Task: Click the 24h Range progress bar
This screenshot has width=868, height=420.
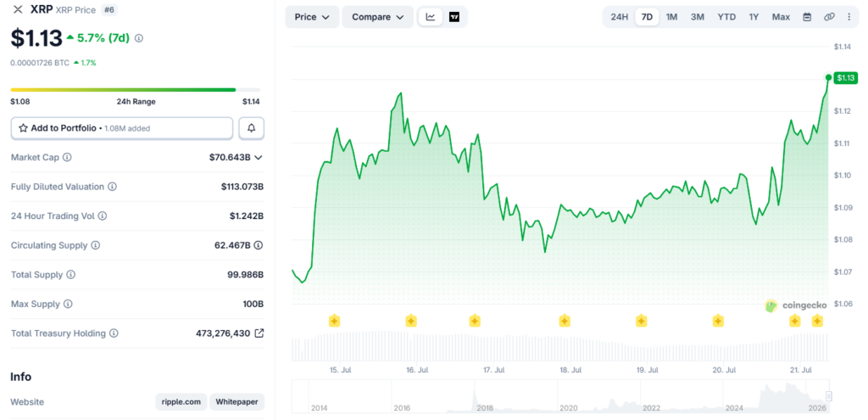Action: click(x=135, y=89)
